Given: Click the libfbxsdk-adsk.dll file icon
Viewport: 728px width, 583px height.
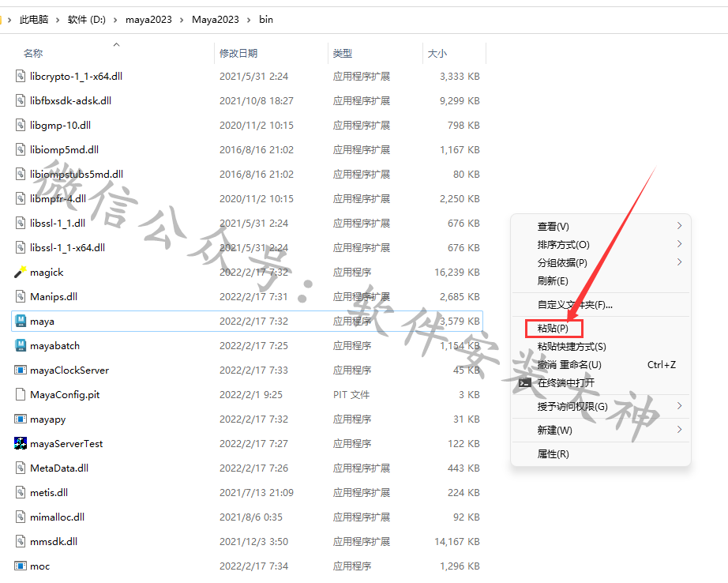Looking at the screenshot, I should (21, 100).
